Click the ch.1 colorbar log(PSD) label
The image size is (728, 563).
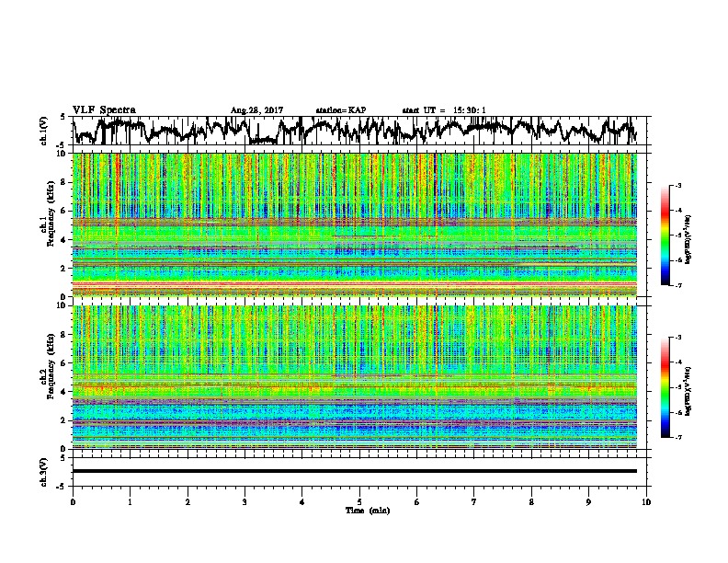[x=688, y=239]
